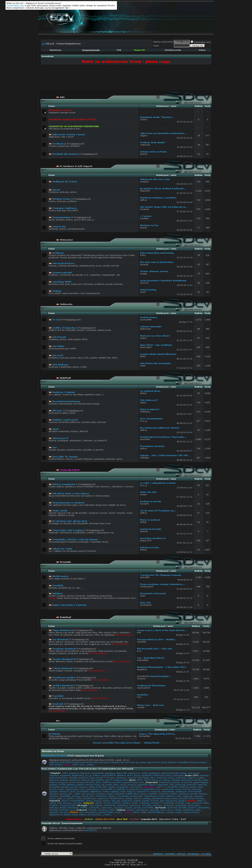Open Dzisiejsze posty in the navigation bar
The width and height of the screenshot is (252, 868).
pyautogui.click(x=173, y=50)
